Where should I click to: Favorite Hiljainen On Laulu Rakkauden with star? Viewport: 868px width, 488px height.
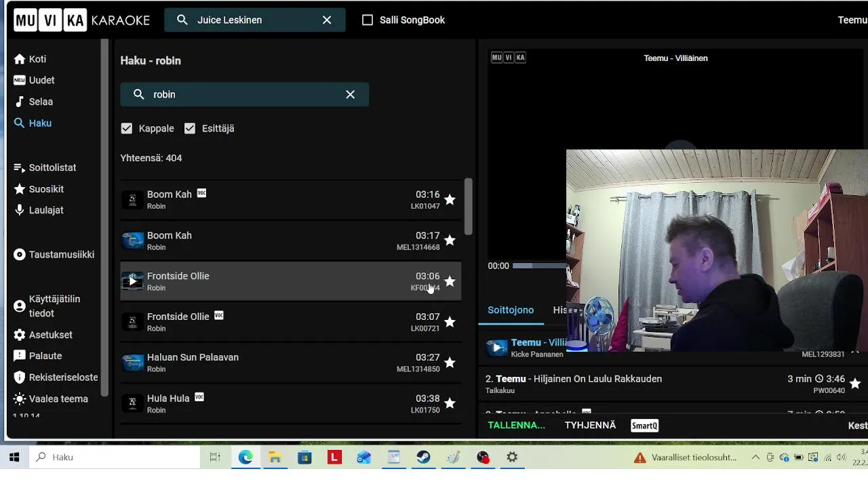click(x=855, y=384)
